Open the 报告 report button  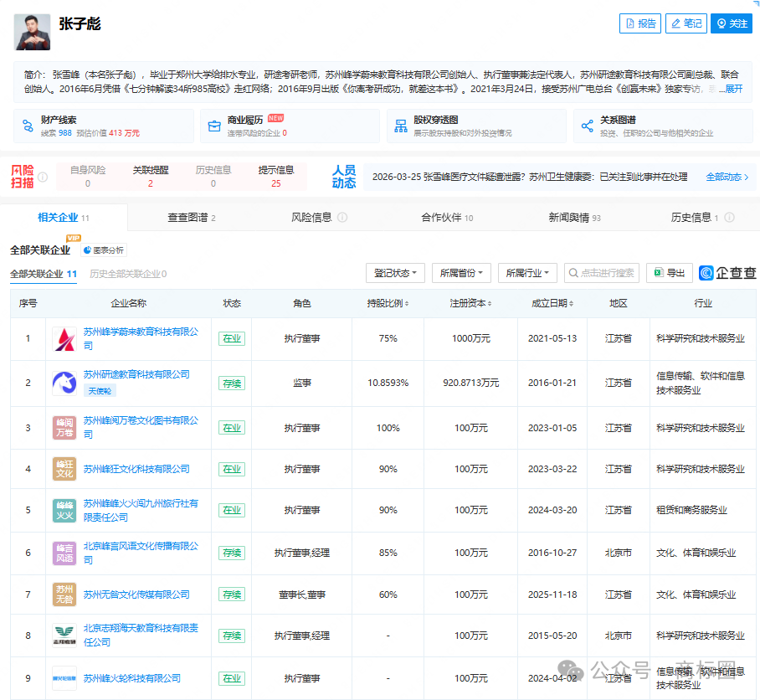click(639, 23)
